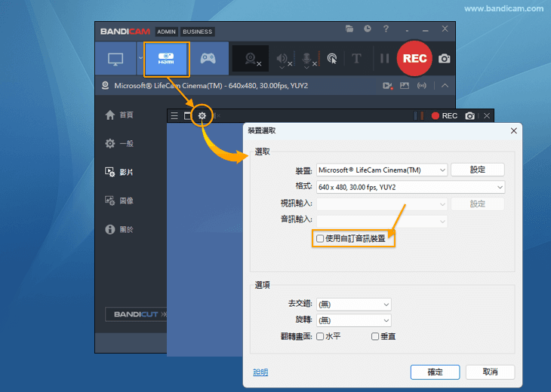Select the screen recording mode icon
The width and height of the screenshot is (551, 392).
point(115,59)
